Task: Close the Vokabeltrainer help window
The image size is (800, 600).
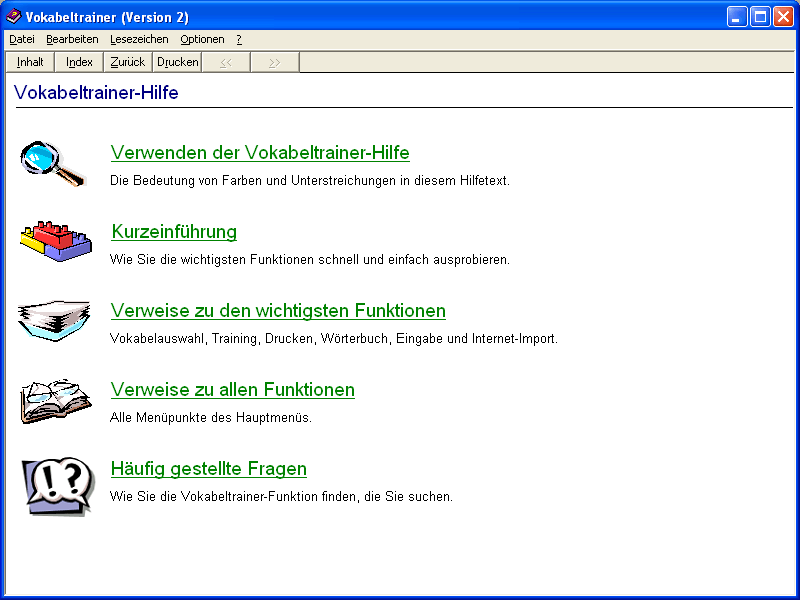Action: point(783,16)
